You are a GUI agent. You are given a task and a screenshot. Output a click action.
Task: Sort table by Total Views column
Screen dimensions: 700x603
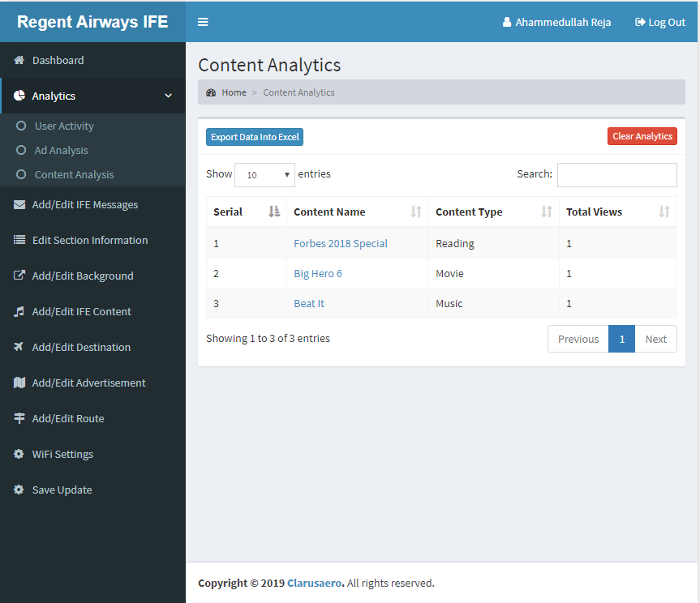tap(617, 212)
